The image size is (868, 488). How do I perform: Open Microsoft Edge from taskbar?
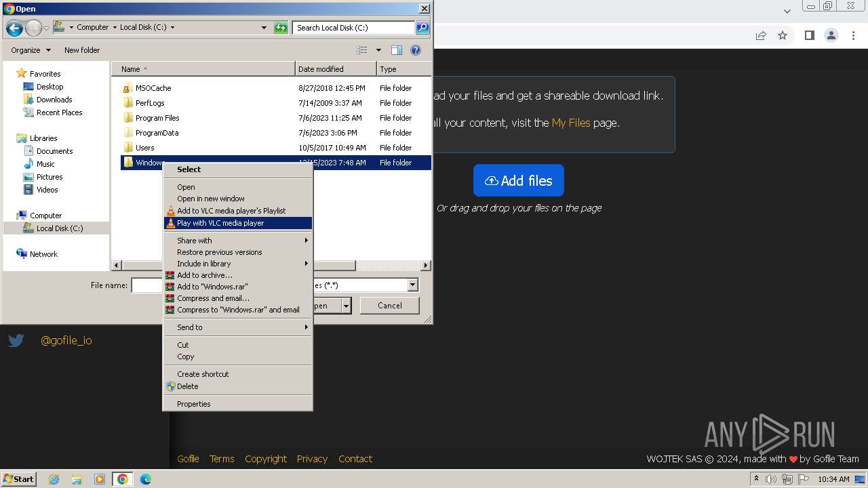(145, 479)
